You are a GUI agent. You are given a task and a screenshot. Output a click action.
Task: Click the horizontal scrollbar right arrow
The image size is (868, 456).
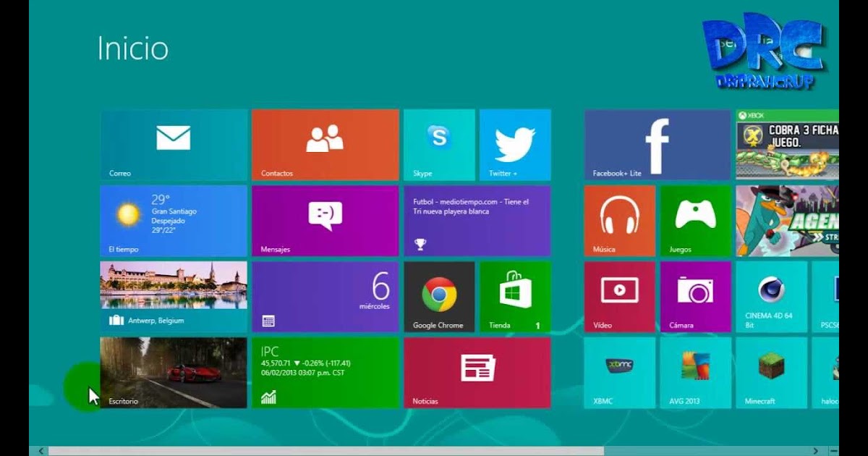click(x=816, y=451)
